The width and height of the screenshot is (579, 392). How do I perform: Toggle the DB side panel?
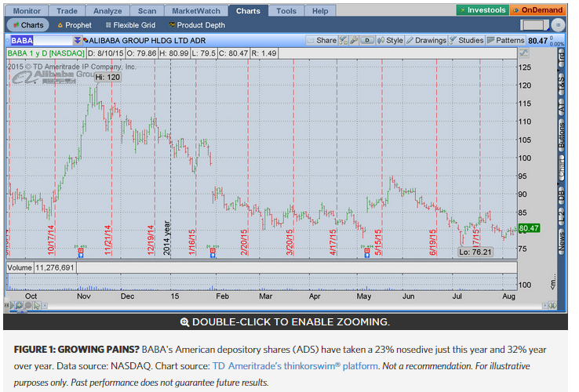561,194
